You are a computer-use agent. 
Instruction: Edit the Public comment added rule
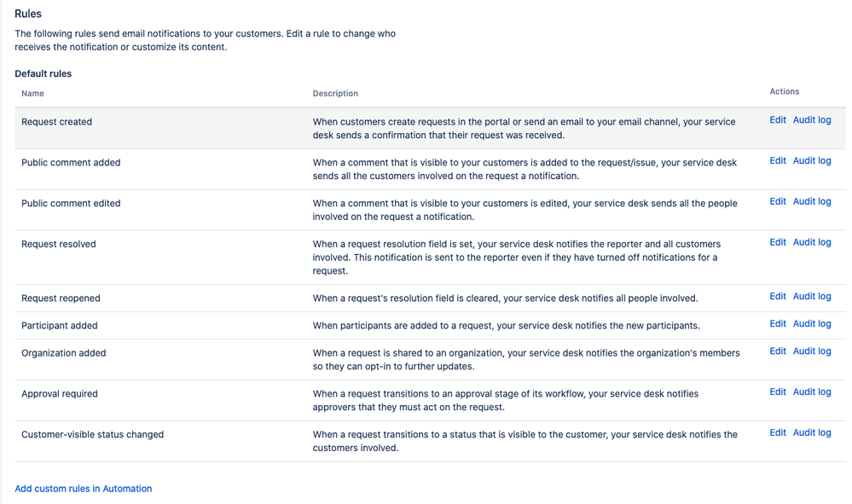pos(778,161)
